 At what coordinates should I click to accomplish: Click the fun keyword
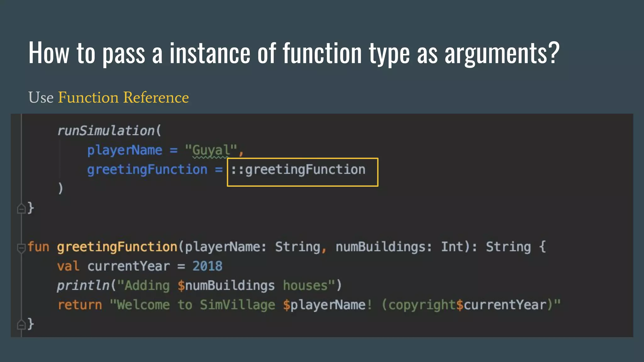pos(38,247)
